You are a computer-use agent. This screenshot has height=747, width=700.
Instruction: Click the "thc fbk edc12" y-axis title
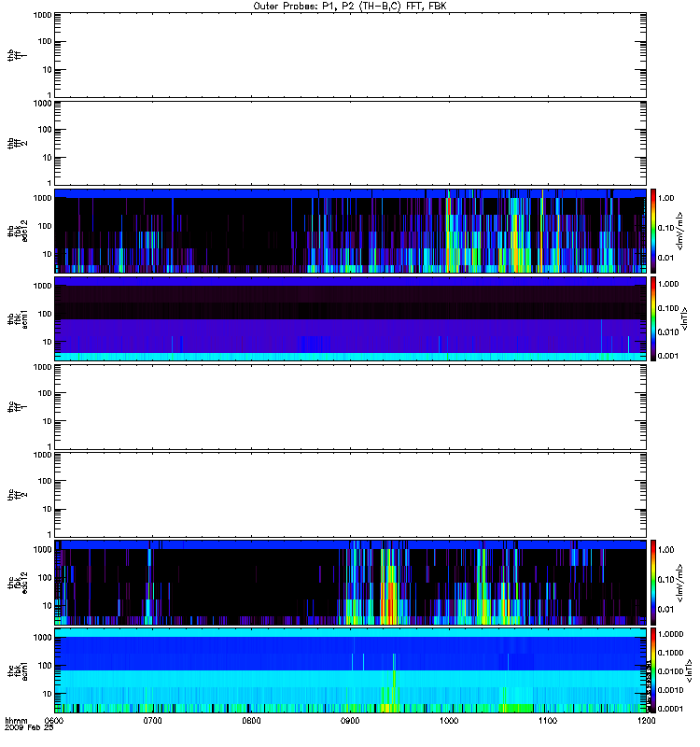(x=18, y=582)
